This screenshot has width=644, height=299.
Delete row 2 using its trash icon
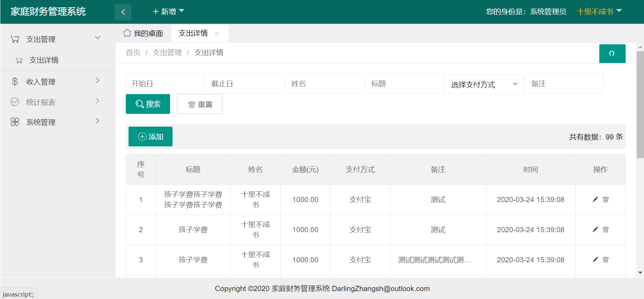point(606,229)
